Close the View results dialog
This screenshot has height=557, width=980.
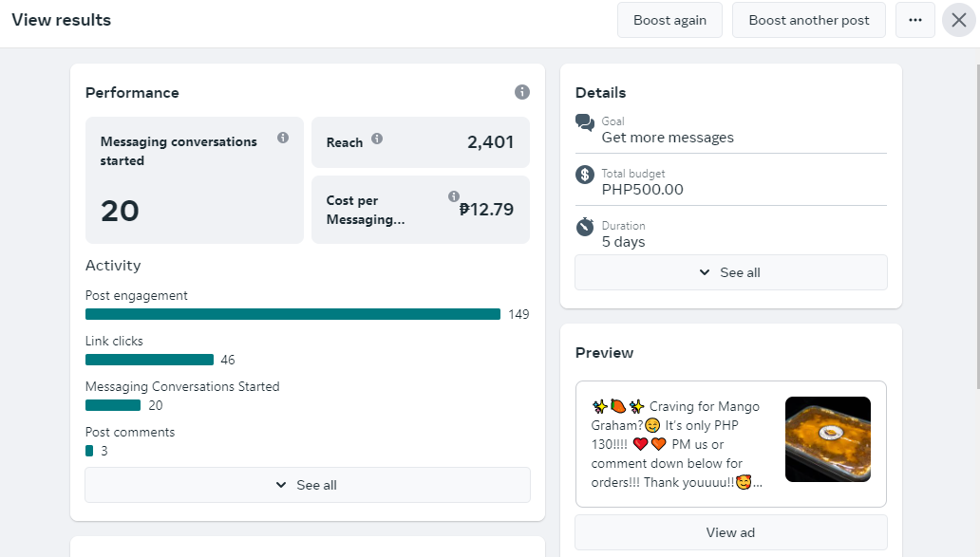point(959,20)
